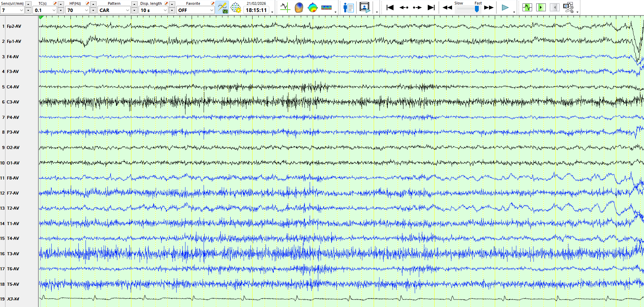Viewport: 644px width, 307px height.
Task: Toggle the green play-marker panel button
Action: 541,8
